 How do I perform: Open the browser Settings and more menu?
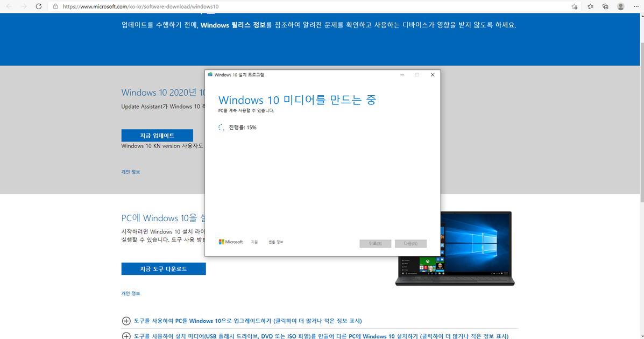[636, 6]
